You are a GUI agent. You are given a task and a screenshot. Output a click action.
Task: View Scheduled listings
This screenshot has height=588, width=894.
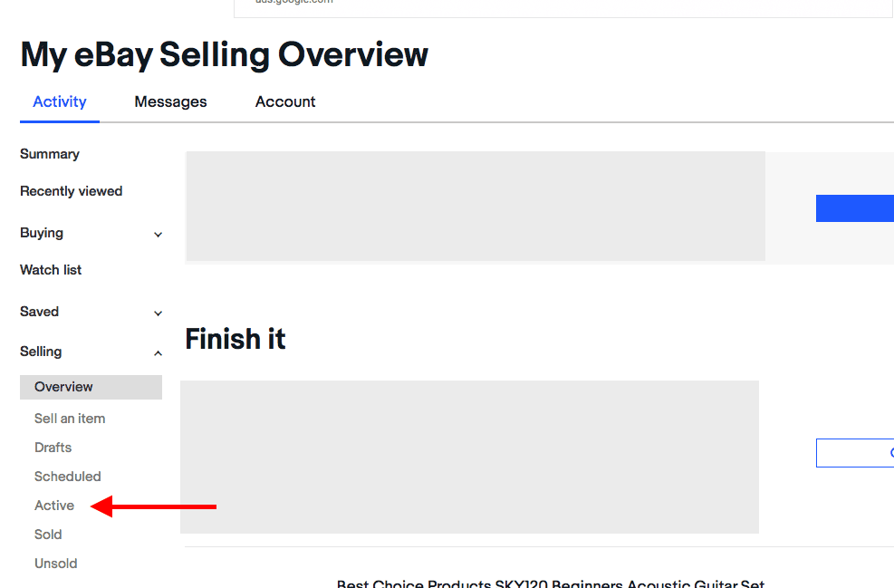coord(67,476)
